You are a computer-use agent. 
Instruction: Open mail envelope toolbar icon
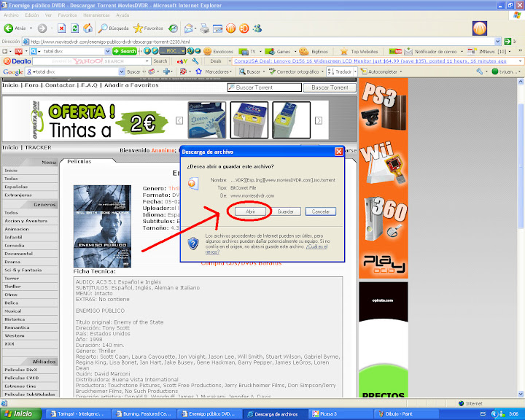189,28
